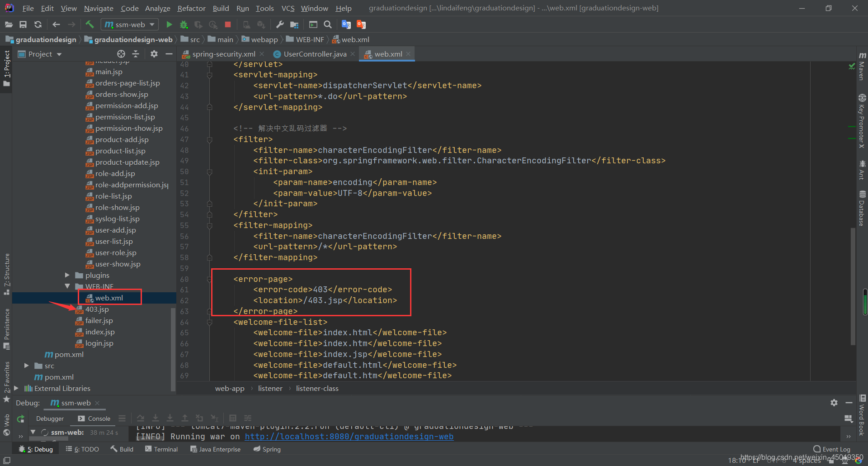Open the Terminal tool window tab
Screen dimensions: 868x466
(161, 449)
